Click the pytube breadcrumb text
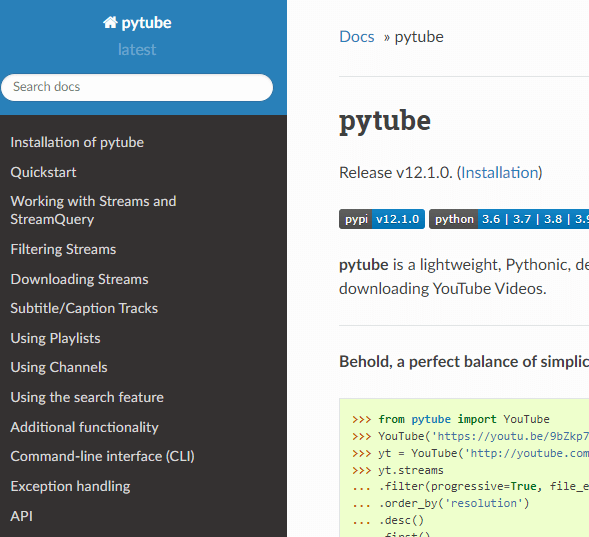The width and height of the screenshot is (589, 537). click(x=419, y=37)
